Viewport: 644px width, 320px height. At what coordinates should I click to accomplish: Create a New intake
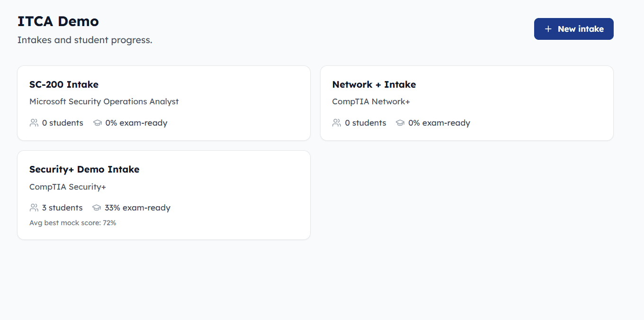(574, 29)
